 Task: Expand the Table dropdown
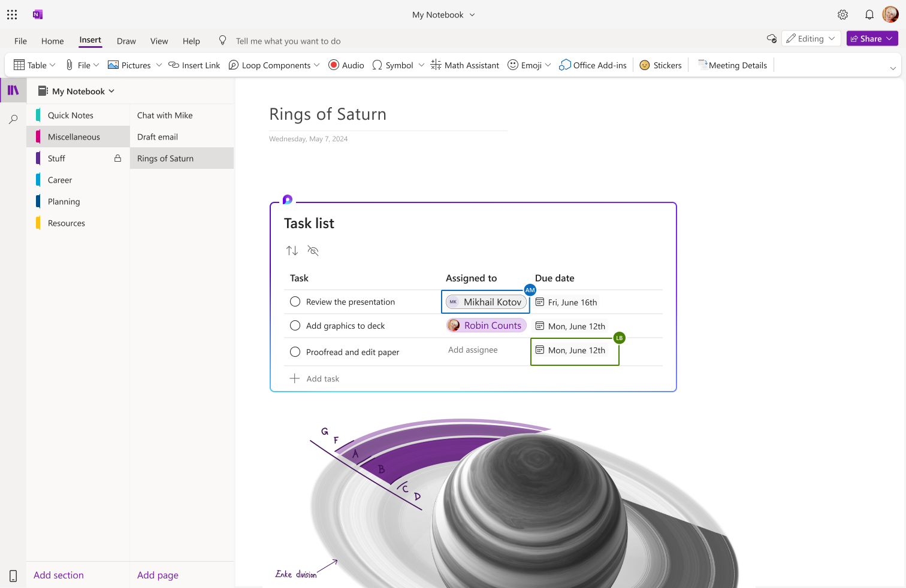[x=53, y=65]
